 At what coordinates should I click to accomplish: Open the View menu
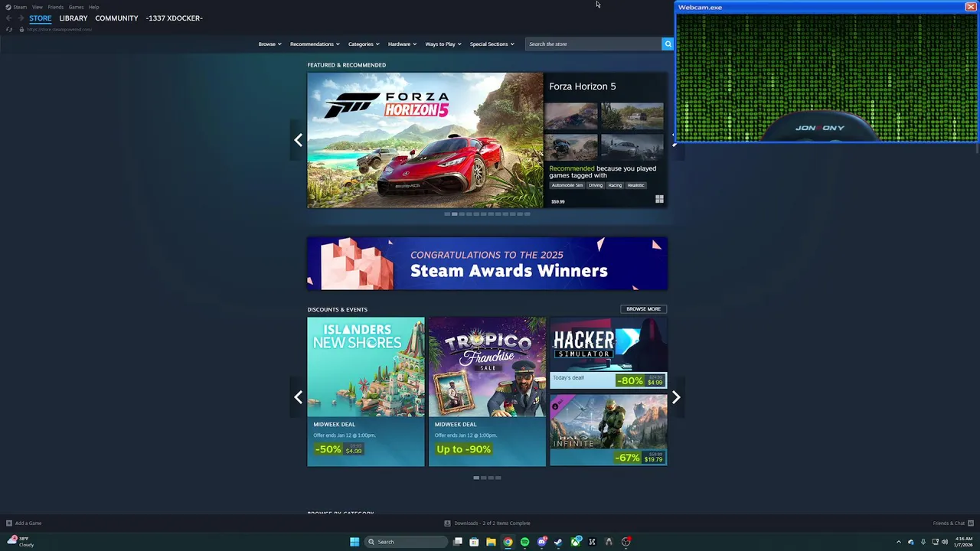tap(37, 7)
